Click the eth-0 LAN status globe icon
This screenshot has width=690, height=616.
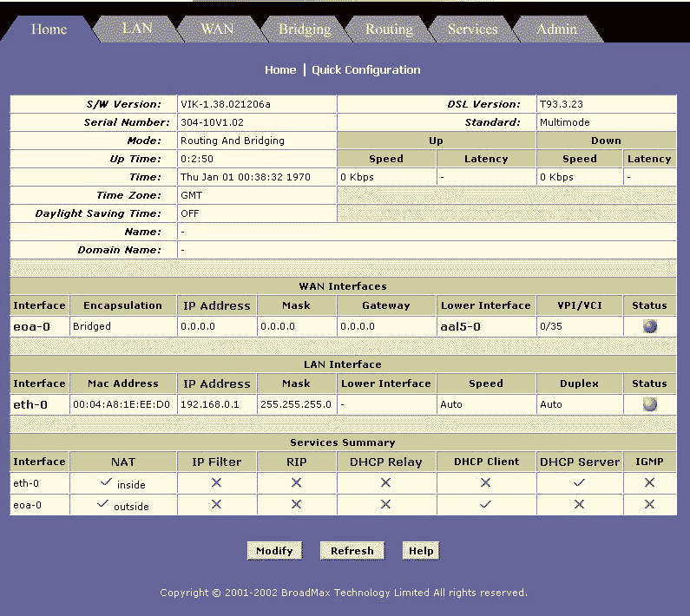[649, 404]
